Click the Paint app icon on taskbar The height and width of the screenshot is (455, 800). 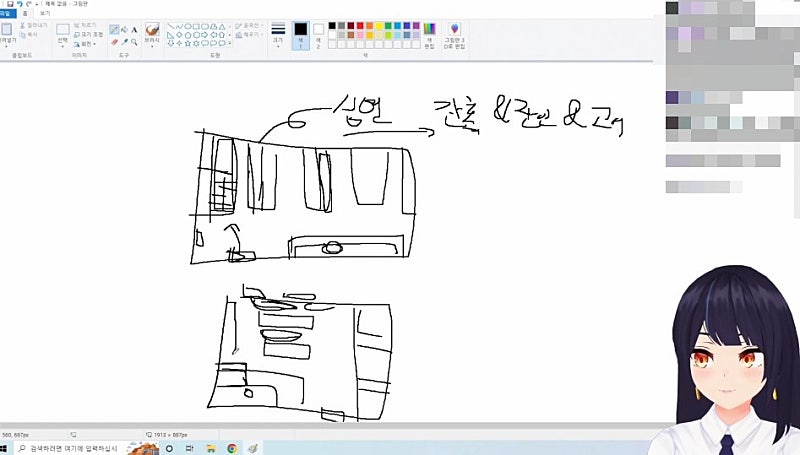coord(253,448)
